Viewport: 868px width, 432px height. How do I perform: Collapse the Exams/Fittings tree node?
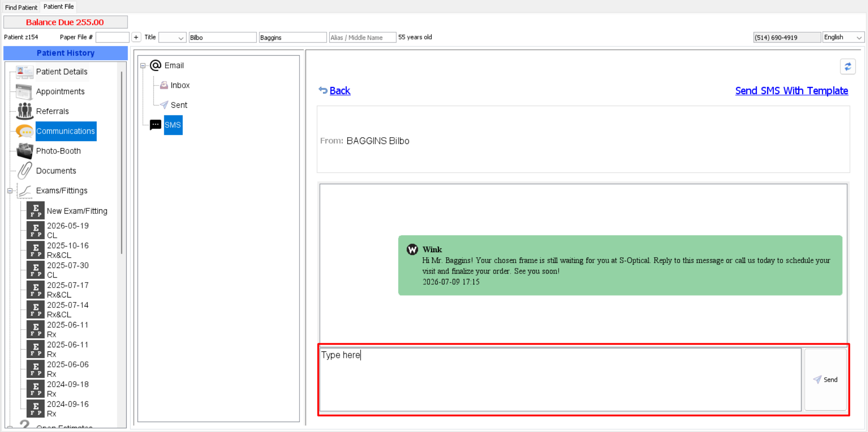click(9, 191)
